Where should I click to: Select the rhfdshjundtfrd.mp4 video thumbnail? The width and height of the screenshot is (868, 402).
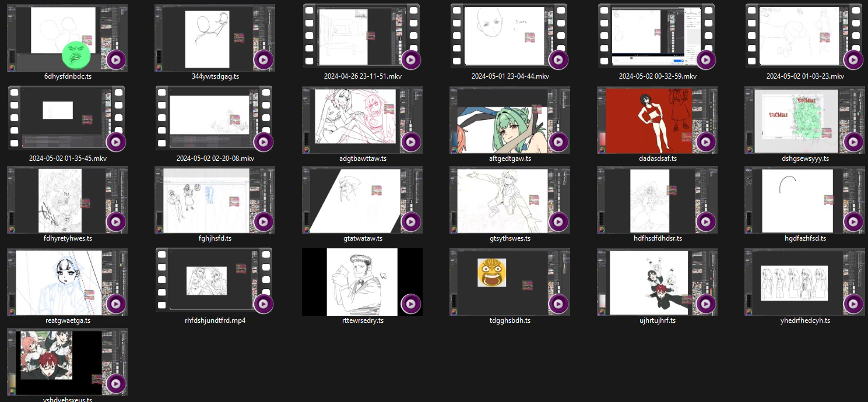point(215,281)
